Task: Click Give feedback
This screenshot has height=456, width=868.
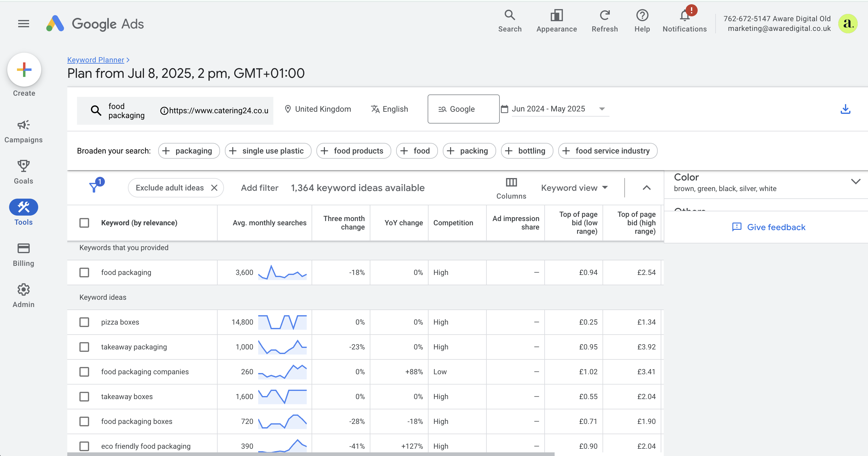Action: [768, 227]
